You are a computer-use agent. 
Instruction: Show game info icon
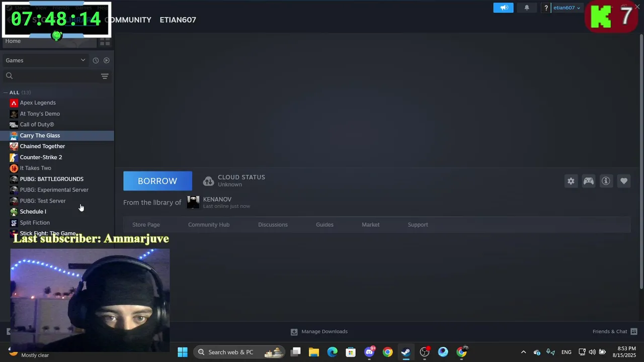606,181
